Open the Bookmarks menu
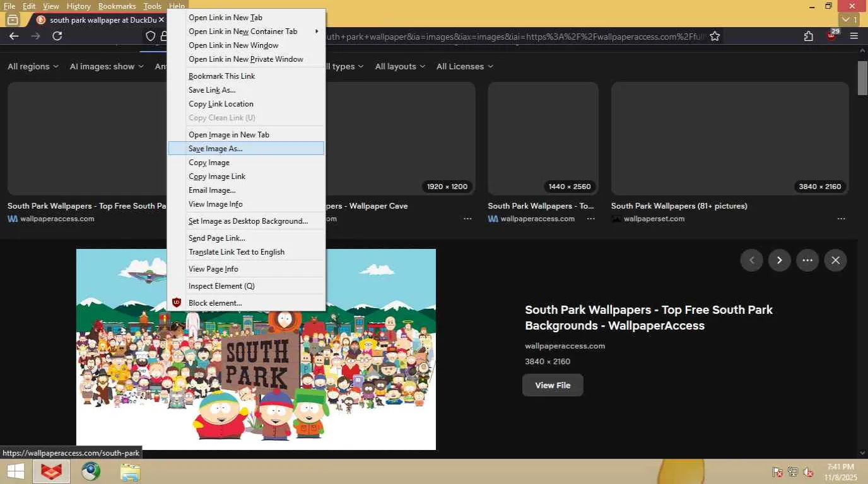 pyautogui.click(x=117, y=6)
